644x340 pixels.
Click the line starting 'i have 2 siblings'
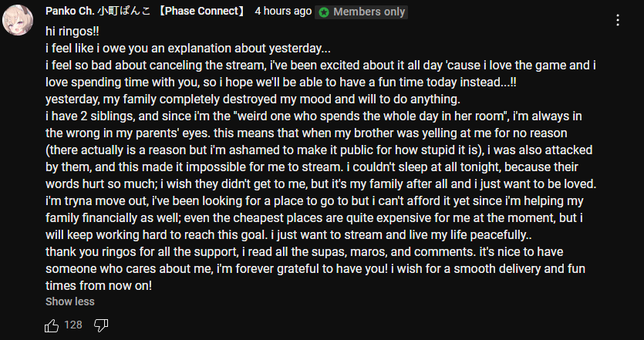314,116
